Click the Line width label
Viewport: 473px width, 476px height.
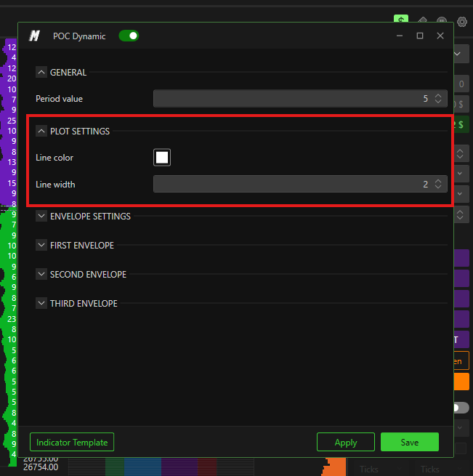tap(55, 185)
